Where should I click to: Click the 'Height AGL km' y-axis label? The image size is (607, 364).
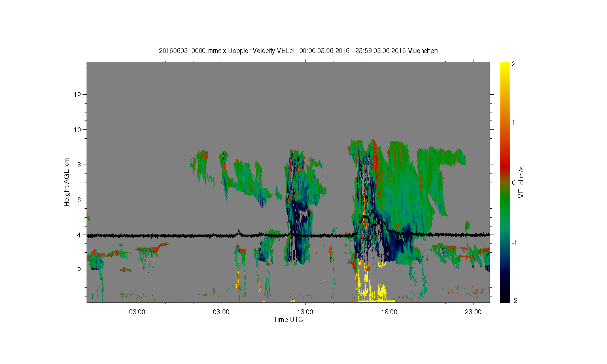(67, 182)
